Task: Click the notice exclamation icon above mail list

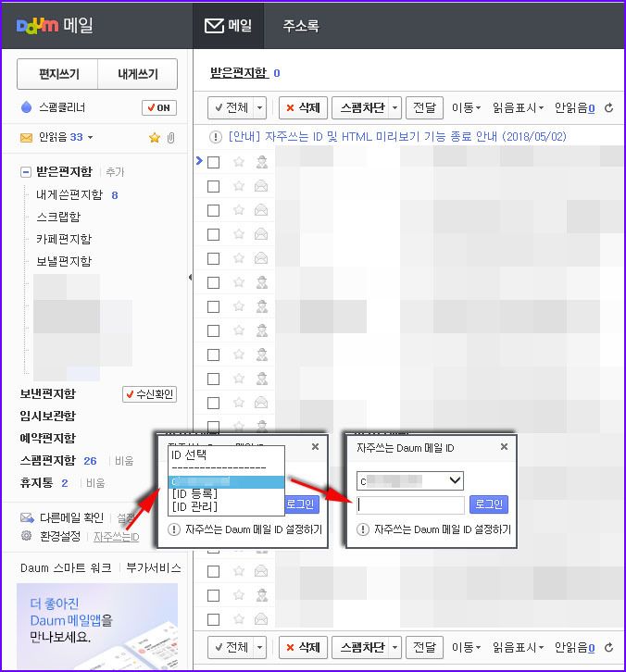Action: pos(215,137)
